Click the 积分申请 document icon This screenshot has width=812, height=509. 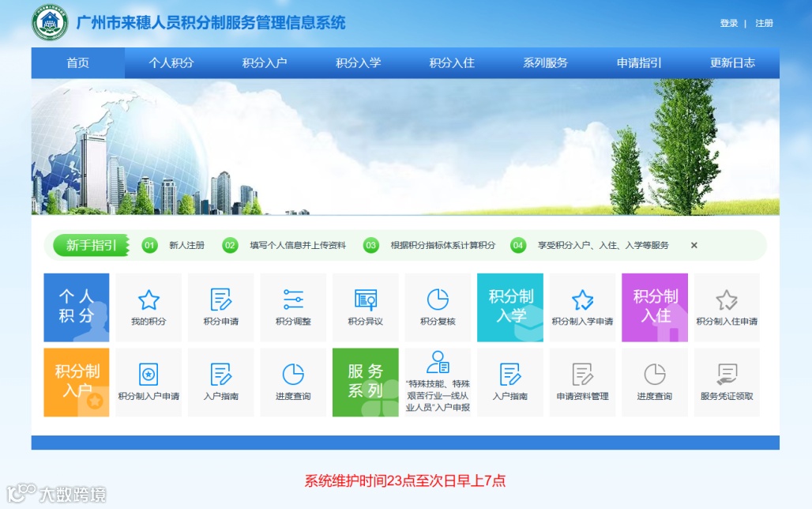tap(221, 300)
